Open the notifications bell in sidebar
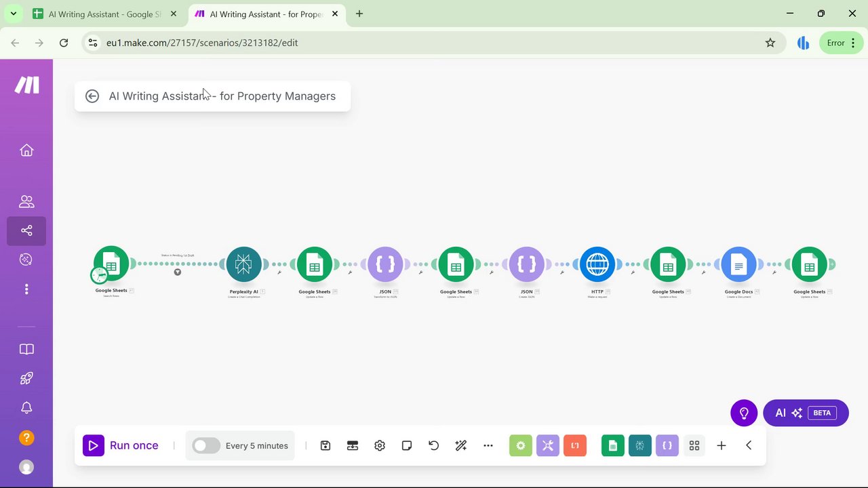This screenshot has height=488, width=868. (26, 407)
